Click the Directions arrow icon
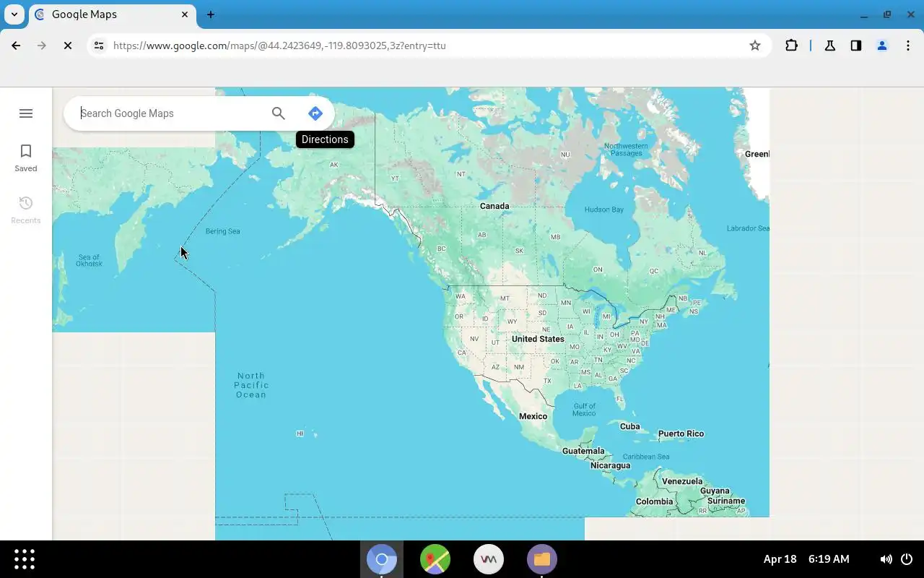This screenshot has width=924, height=578. [315, 113]
